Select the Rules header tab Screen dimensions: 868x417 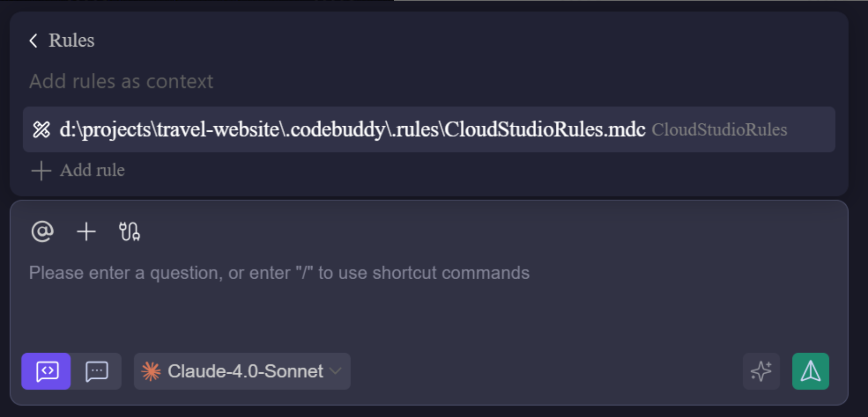coord(71,40)
